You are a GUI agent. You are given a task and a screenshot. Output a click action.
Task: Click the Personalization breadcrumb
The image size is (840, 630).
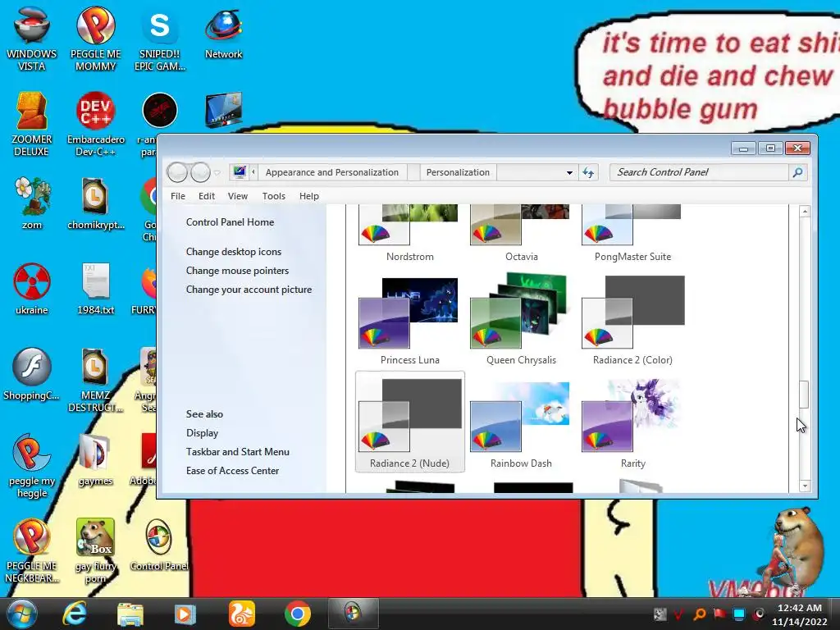tap(458, 172)
